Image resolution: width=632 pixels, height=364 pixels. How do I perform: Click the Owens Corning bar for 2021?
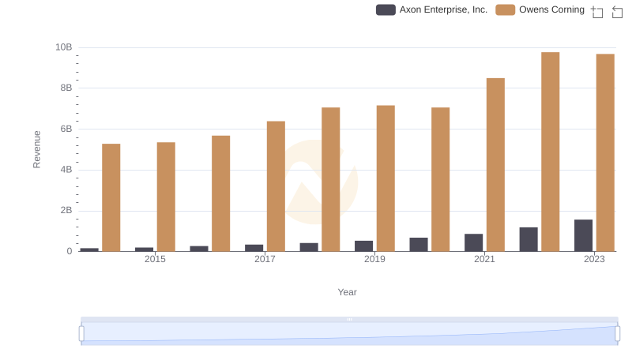click(x=495, y=165)
